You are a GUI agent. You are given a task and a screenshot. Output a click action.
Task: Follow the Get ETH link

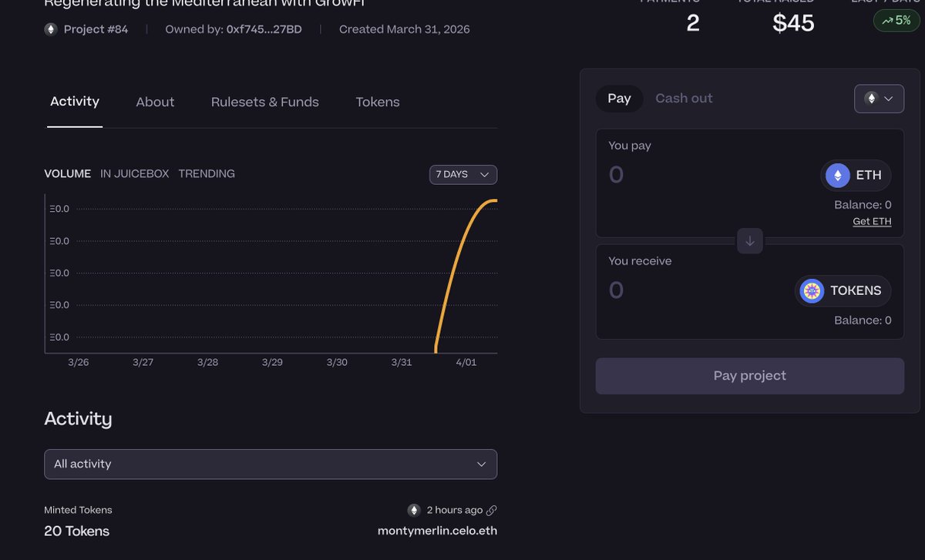[872, 221]
